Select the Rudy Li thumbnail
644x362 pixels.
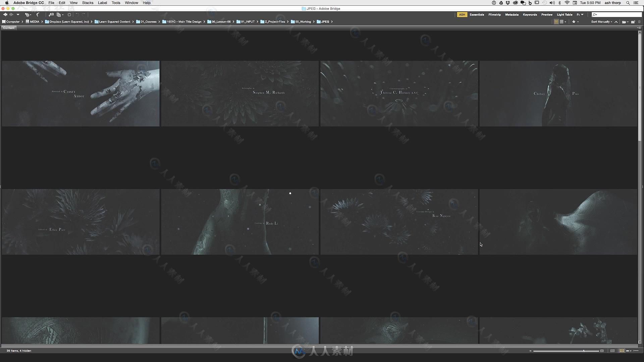[240, 222]
